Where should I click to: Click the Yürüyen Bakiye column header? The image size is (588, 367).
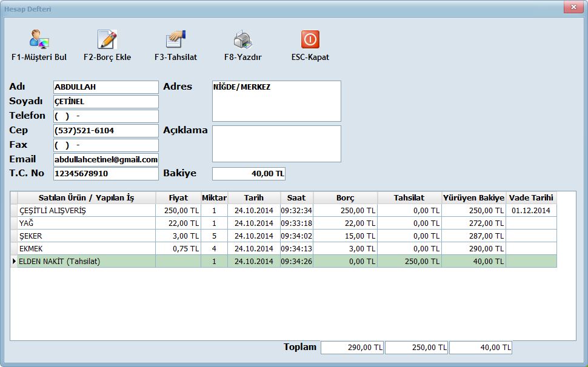[473, 198]
